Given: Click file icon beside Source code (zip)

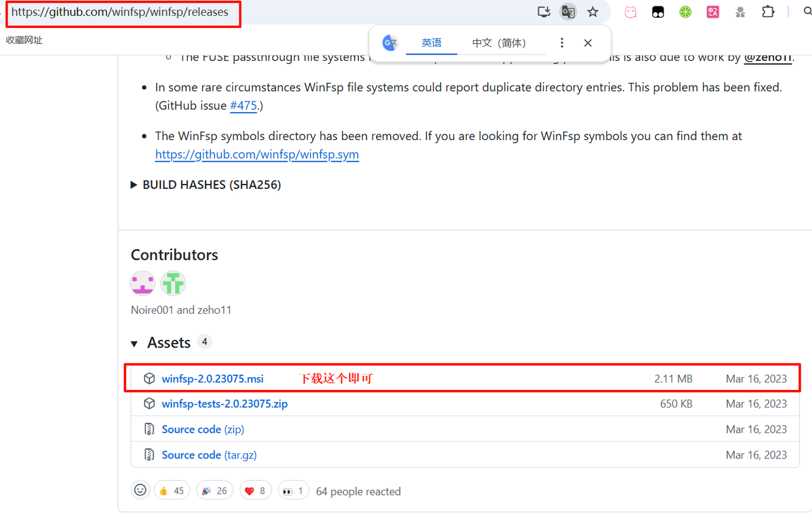Looking at the screenshot, I should click(149, 429).
